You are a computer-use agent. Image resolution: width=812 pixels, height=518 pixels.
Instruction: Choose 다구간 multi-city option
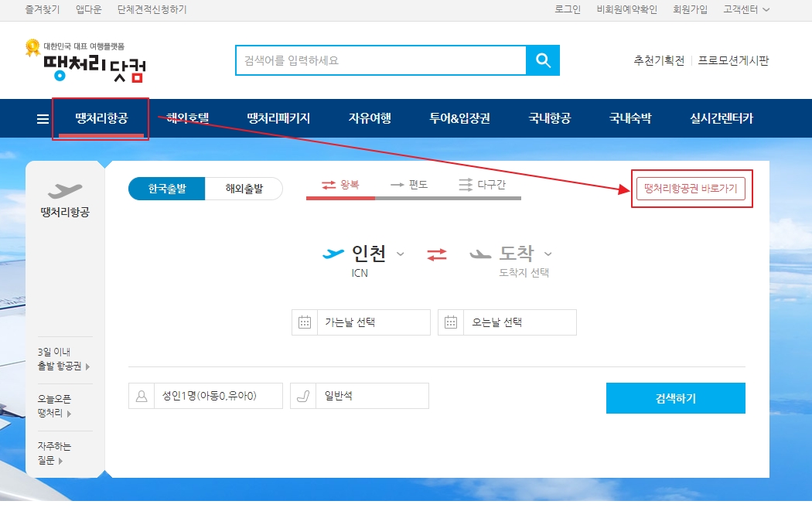click(x=482, y=185)
